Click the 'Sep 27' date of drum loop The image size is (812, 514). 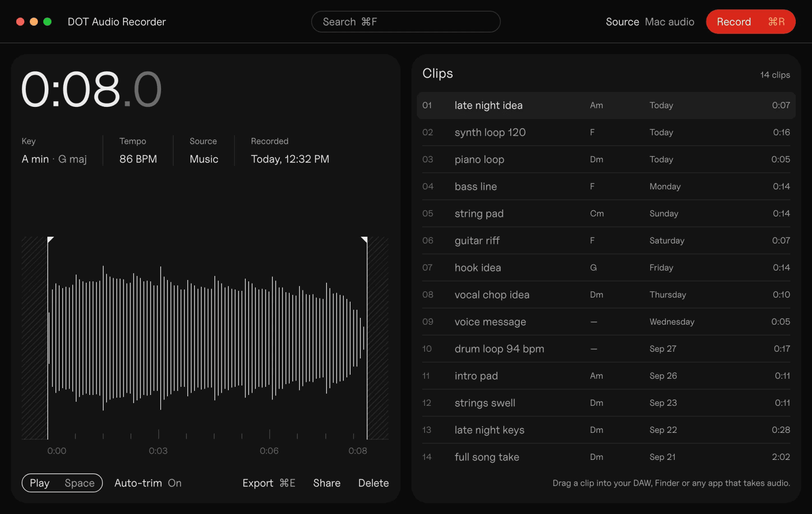point(663,349)
